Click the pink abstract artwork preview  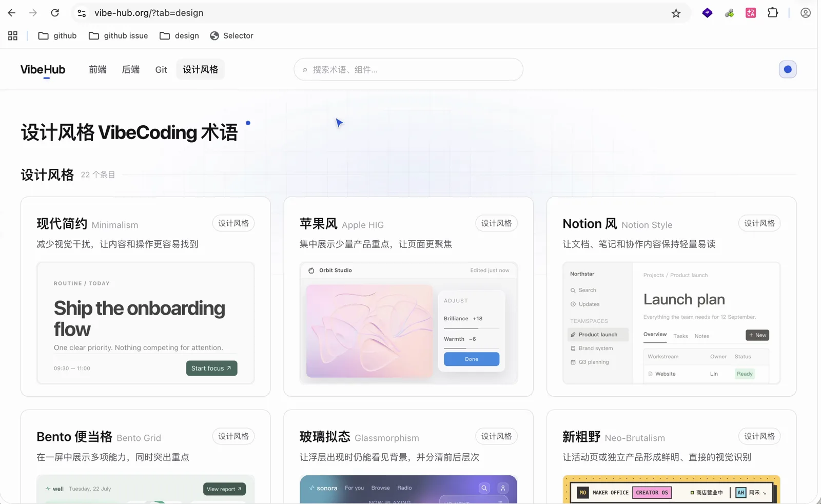click(x=369, y=331)
